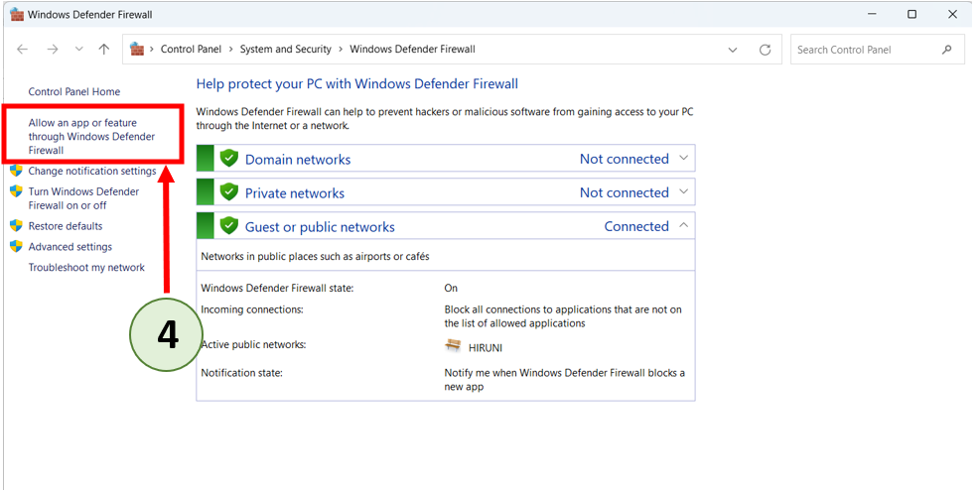
Task: Open Allow an app or feature through Firewall
Action: tap(89, 137)
